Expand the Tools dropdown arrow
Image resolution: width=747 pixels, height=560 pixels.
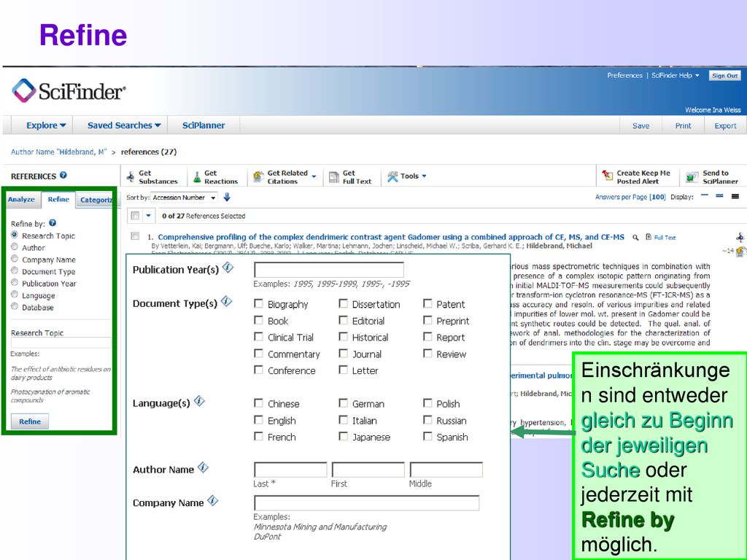(x=424, y=176)
